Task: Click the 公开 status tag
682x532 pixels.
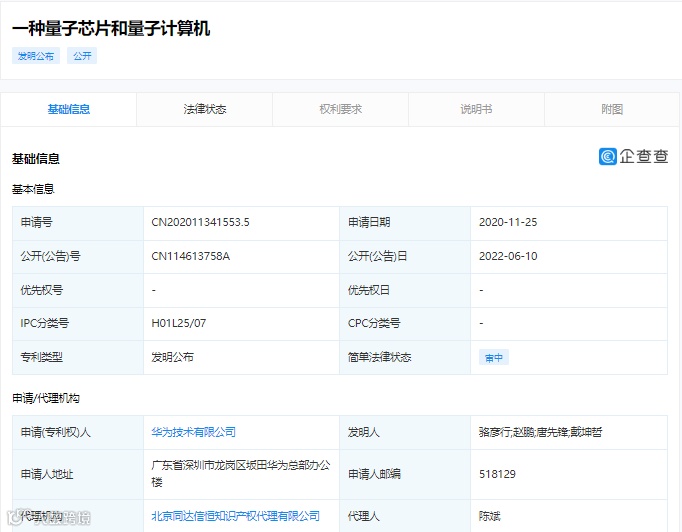Action: (x=82, y=56)
